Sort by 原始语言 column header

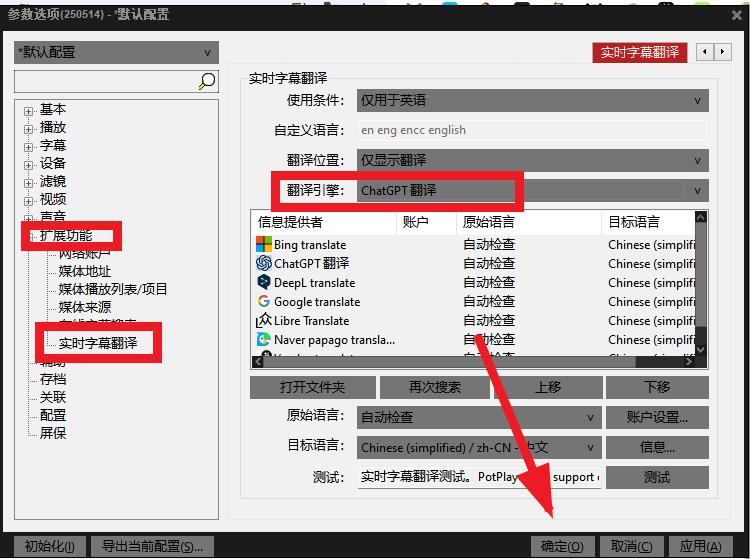[529, 222]
